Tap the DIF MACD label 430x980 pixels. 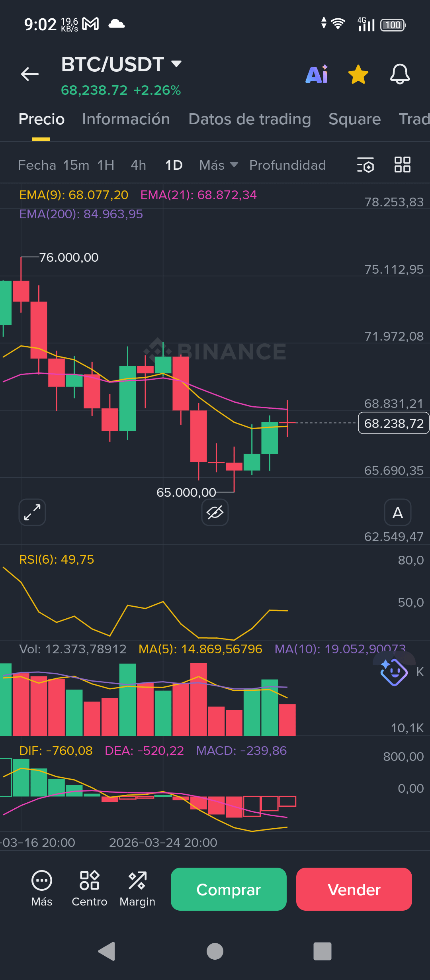56,751
